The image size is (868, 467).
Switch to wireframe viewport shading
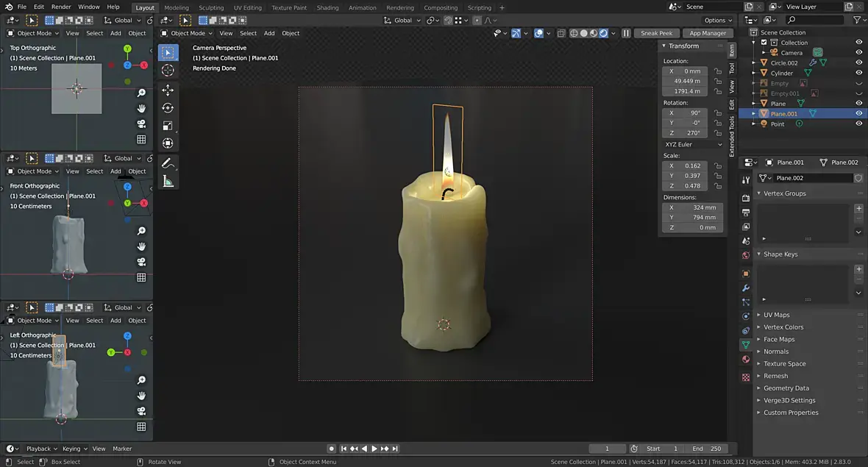coord(574,33)
